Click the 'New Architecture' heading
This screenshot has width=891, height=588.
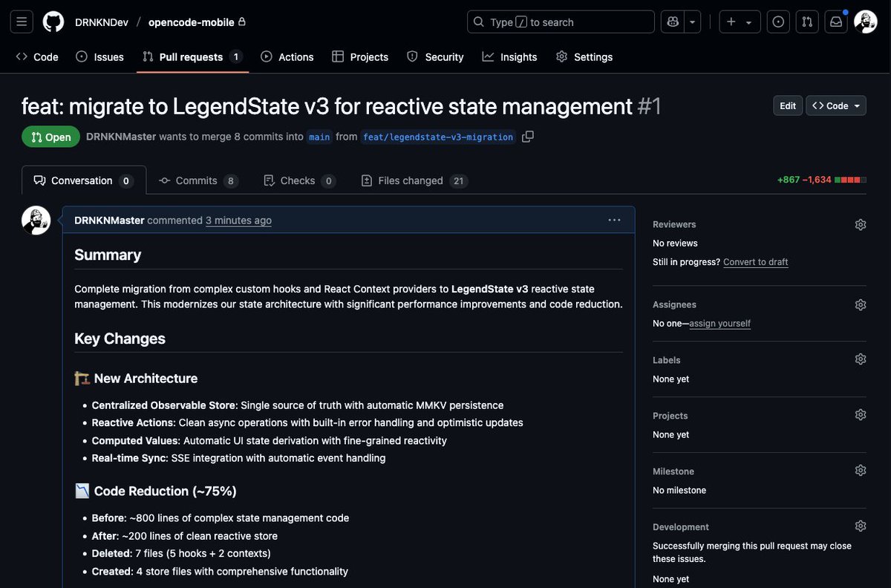pyautogui.click(x=136, y=378)
